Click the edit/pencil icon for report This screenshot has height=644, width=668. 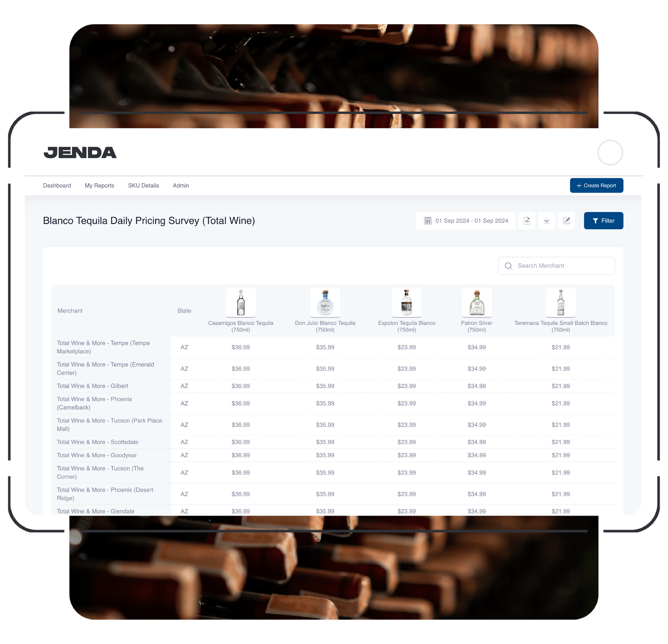pos(567,221)
